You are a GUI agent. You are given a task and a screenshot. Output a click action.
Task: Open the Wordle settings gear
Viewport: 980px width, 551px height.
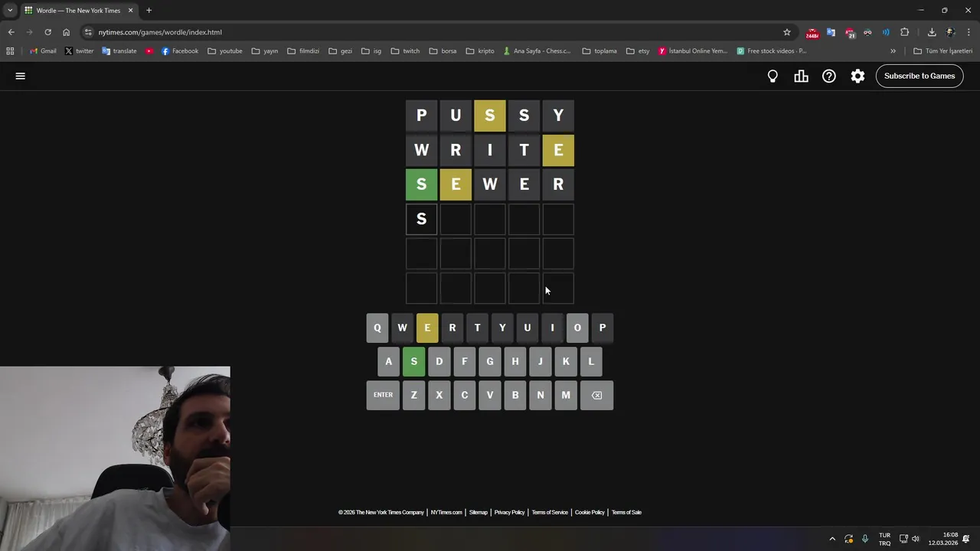click(857, 76)
